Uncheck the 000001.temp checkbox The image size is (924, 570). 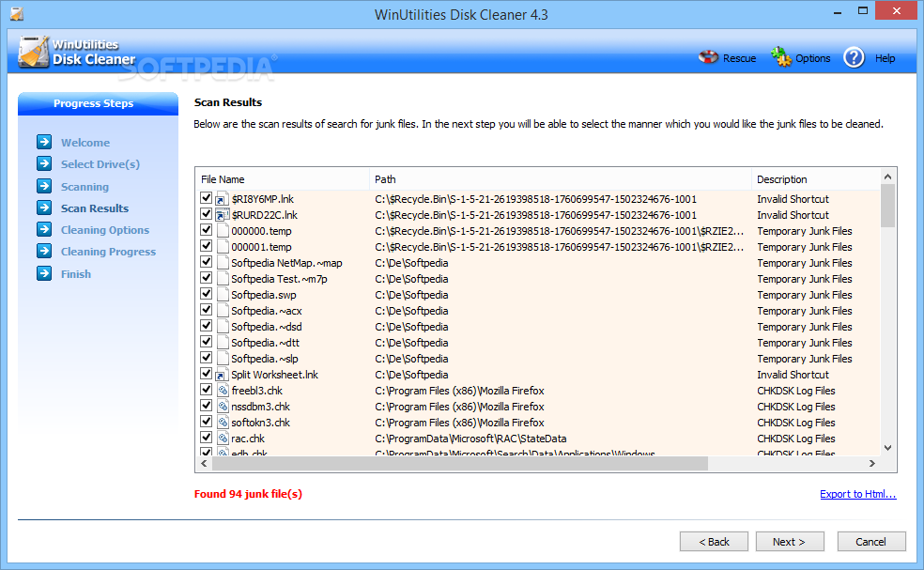[206, 246]
